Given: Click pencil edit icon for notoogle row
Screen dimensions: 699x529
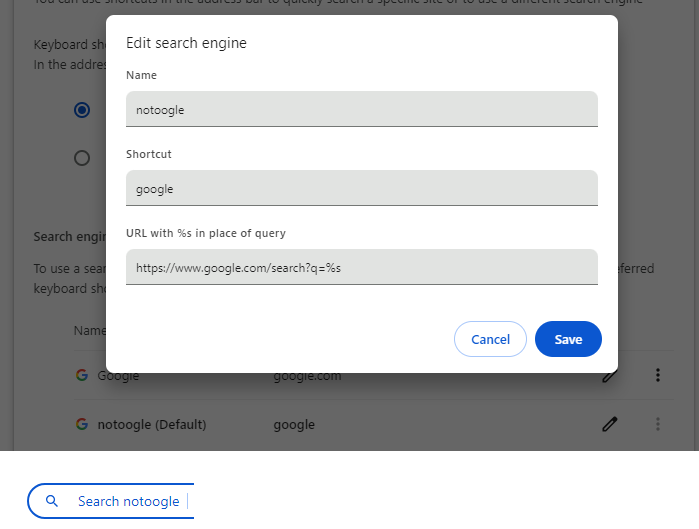Looking at the screenshot, I should (609, 424).
